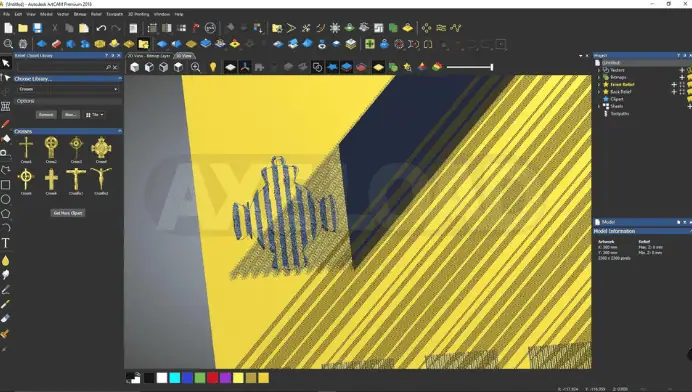
Task: Select the Create Circle tool
Action: click(5, 199)
